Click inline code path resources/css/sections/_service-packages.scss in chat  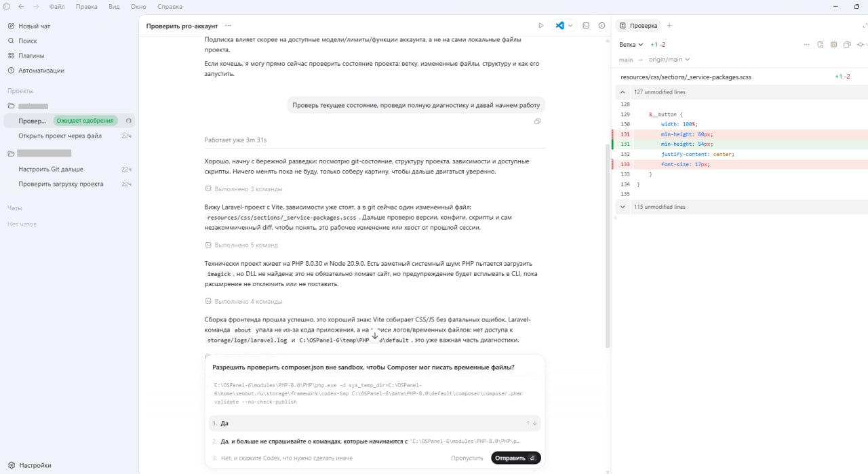(281, 218)
